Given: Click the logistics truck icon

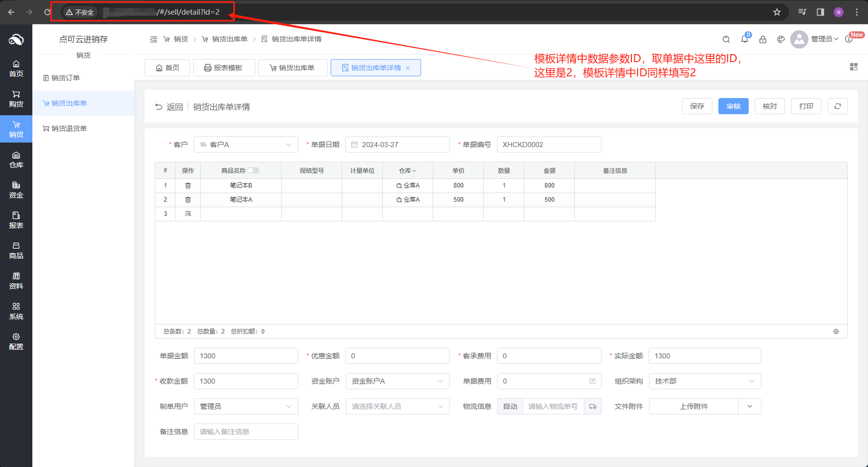Looking at the screenshot, I should pos(593,406).
